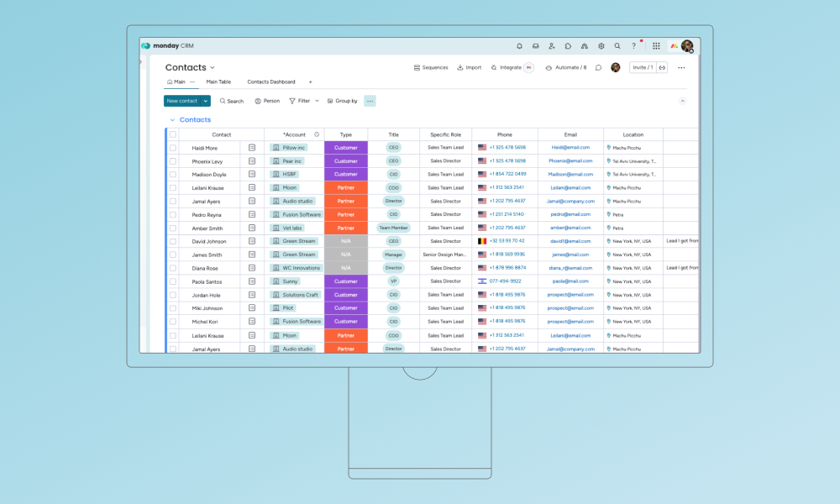
Task: Open the Main Table tab
Action: coord(218,81)
